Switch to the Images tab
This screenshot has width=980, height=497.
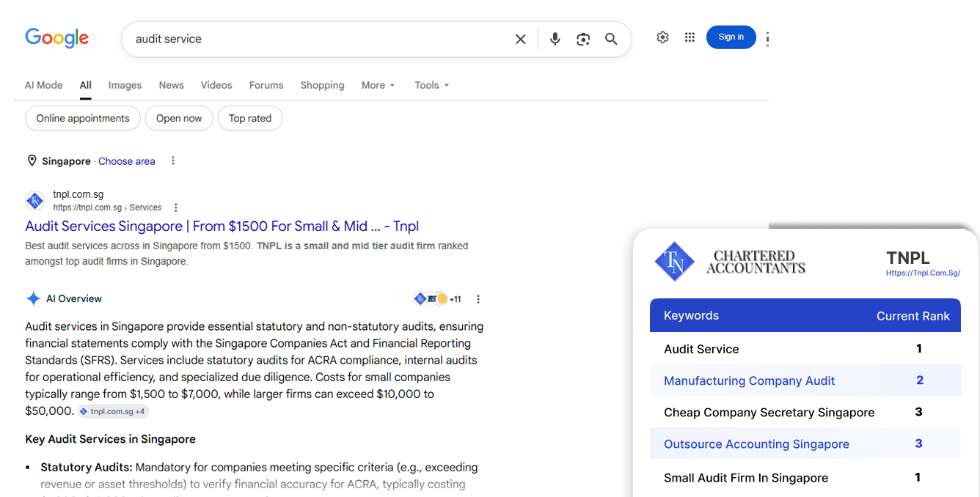125,85
